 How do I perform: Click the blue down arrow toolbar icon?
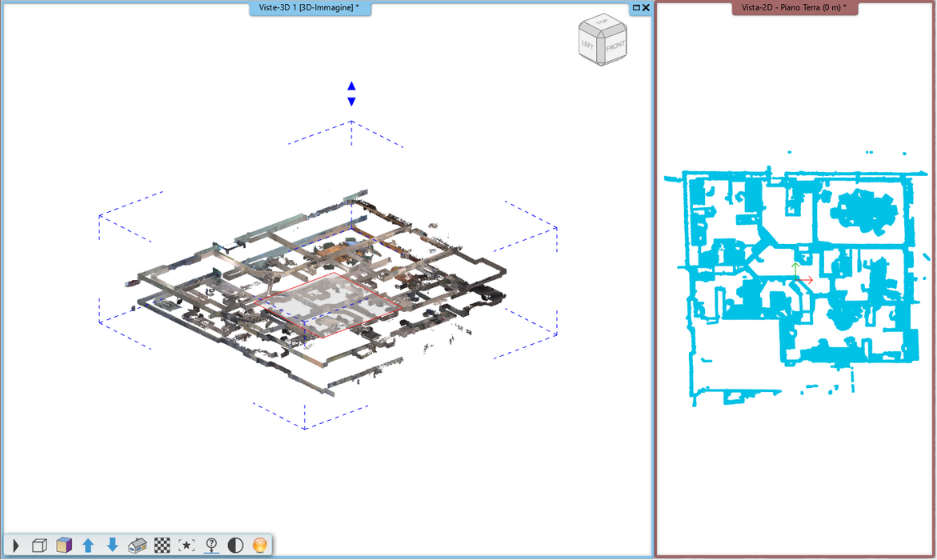[112, 545]
